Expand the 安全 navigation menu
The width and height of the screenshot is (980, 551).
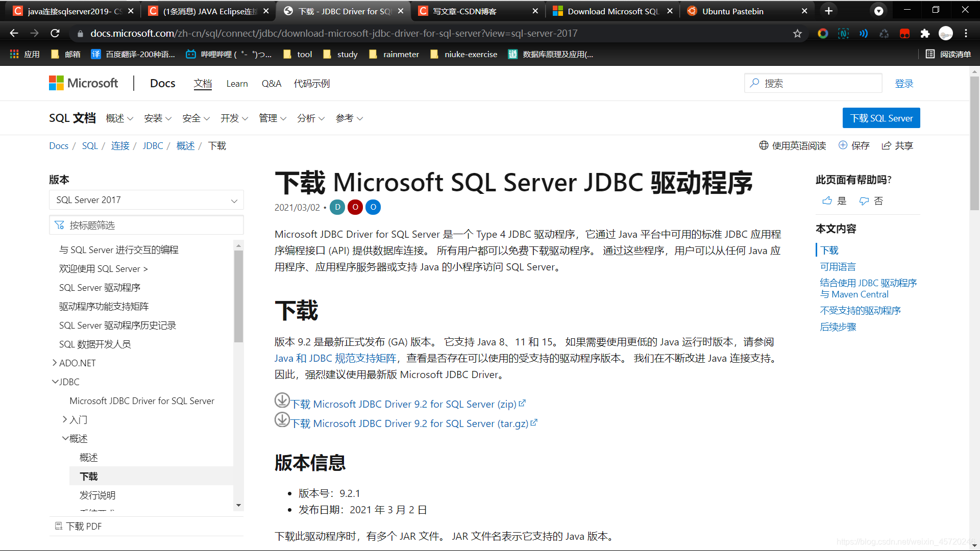coord(196,118)
